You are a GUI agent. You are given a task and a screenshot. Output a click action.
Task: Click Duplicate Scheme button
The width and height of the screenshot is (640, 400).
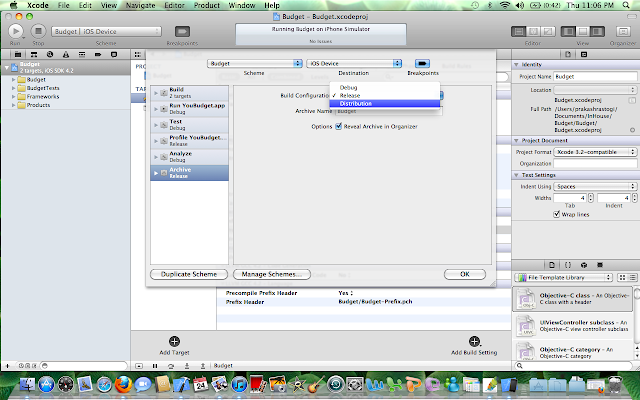189,274
